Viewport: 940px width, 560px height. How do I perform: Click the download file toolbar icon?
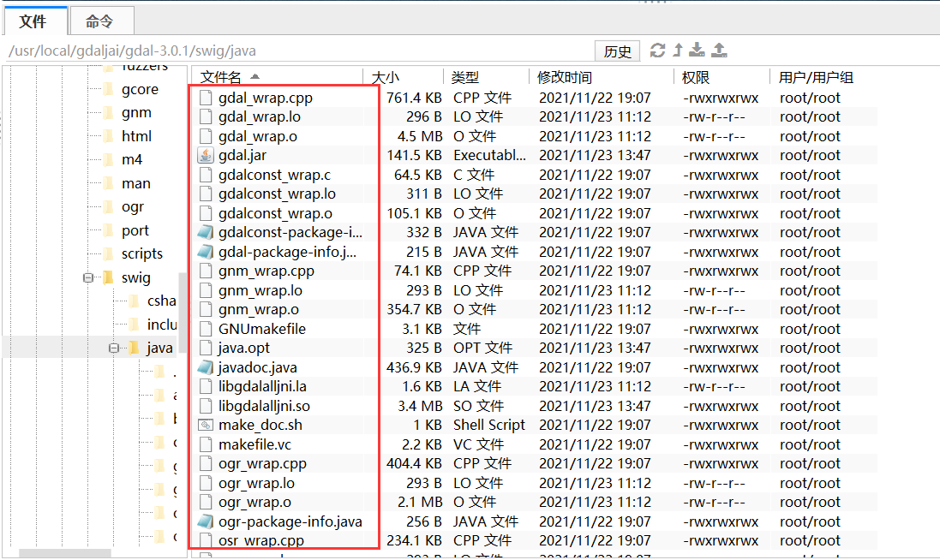pyautogui.click(x=698, y=51)
